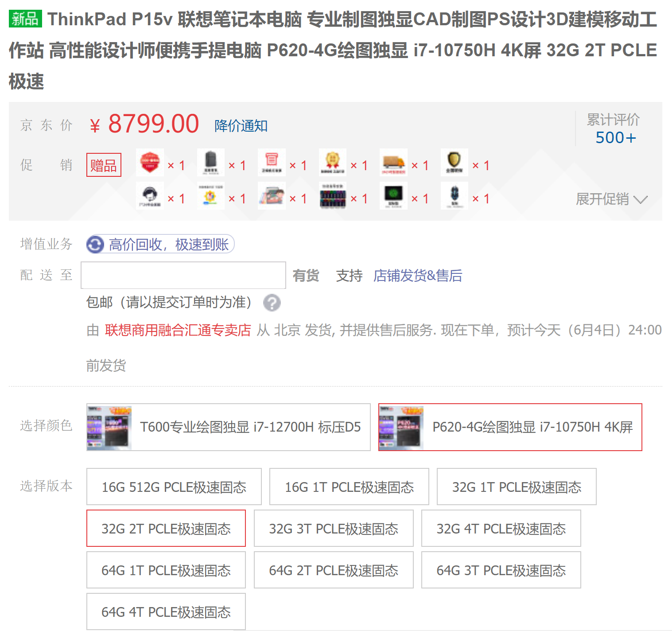Click the gold medal ribbon gift icon
Screen dimensions: 672x631
(x=332, y=163)
